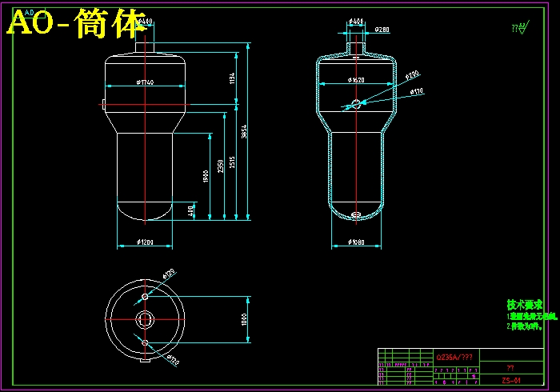Select the ø170 leader dimension text
This screenshot has width=560, height=392.
pyautogui.click(x=417, y=92)
